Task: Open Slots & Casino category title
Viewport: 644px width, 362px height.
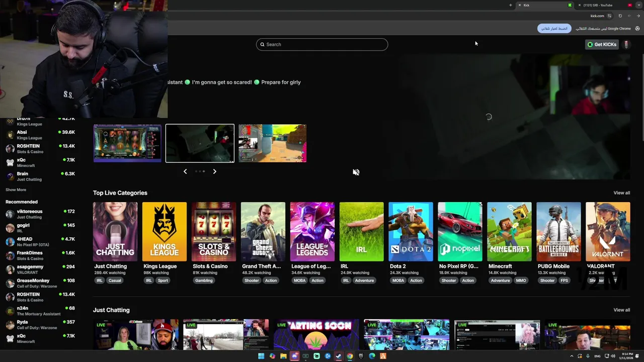Action: tap(210, 266)
